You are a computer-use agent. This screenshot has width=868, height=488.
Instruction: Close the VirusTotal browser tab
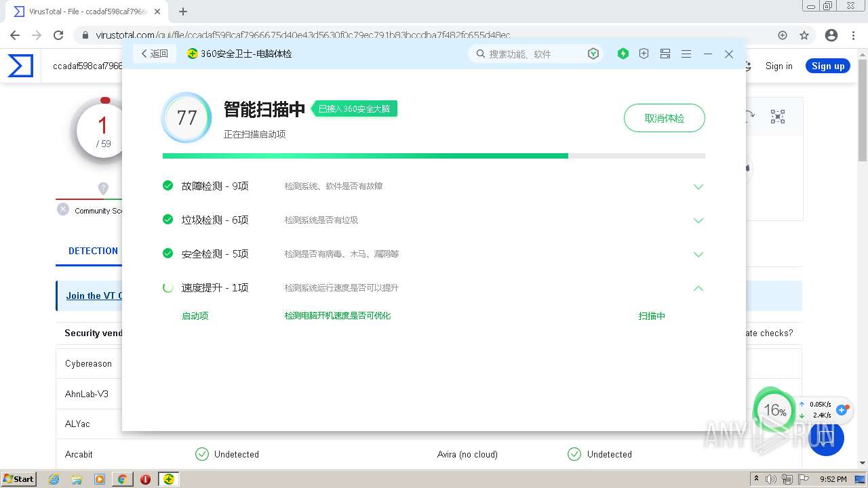click(x=158, y=12)
